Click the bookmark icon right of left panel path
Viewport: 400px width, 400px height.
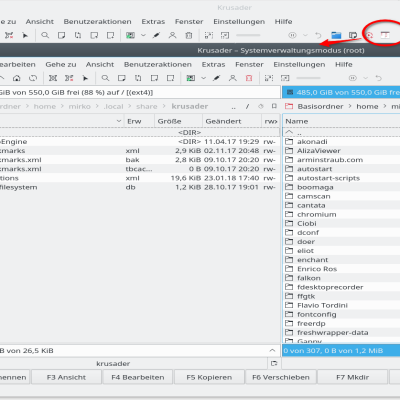[x=274, y=106]
